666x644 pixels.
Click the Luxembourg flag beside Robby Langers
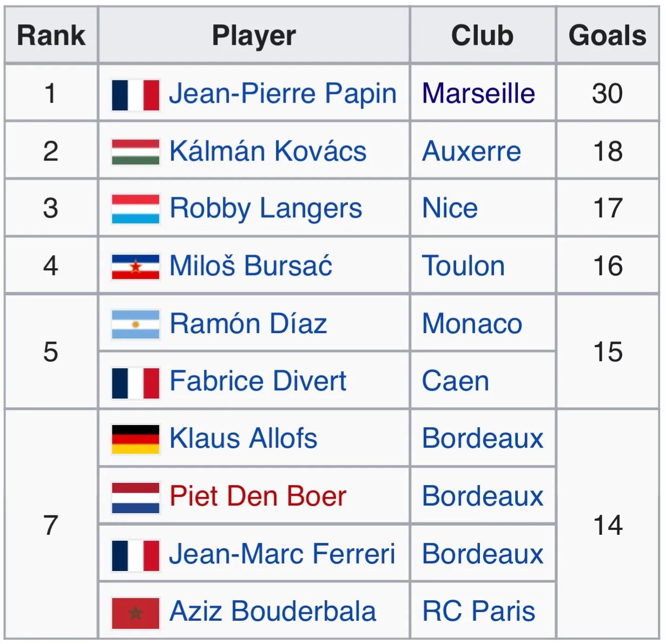[135, 209]
